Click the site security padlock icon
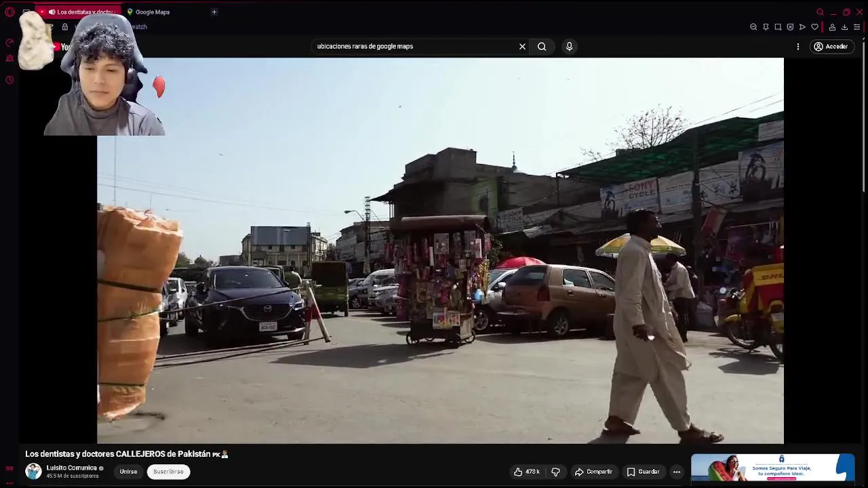 coord(65,26)
